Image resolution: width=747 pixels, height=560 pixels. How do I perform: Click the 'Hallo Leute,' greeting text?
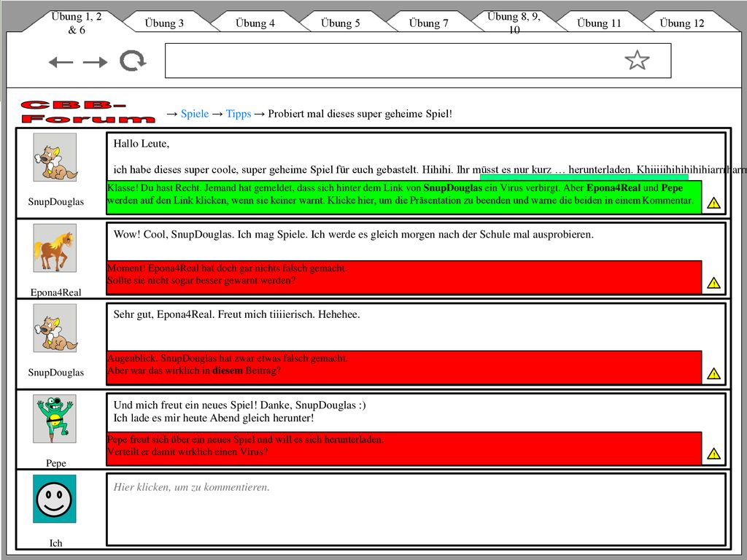pos(142,144)
